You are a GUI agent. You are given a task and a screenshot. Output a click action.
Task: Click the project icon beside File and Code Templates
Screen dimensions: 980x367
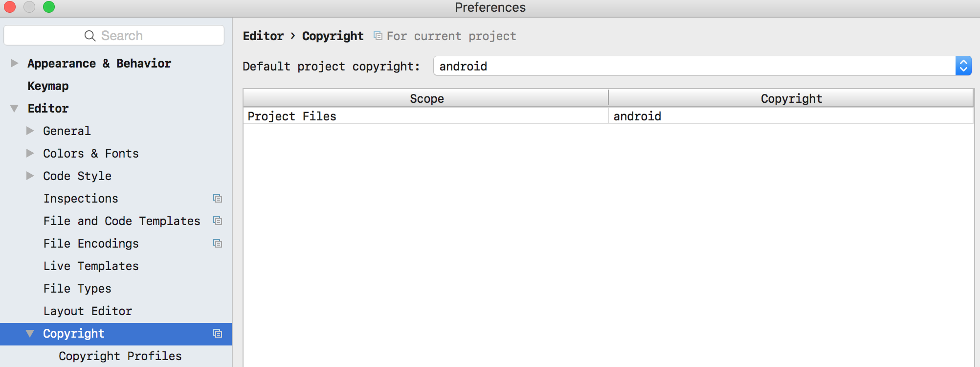pos(218,221)
